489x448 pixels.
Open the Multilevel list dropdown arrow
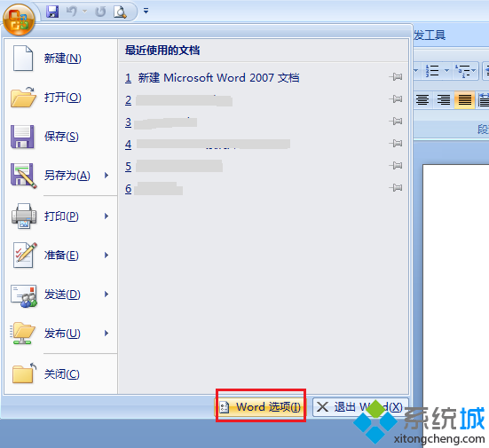pyautogui.click(x=474, y=71)
